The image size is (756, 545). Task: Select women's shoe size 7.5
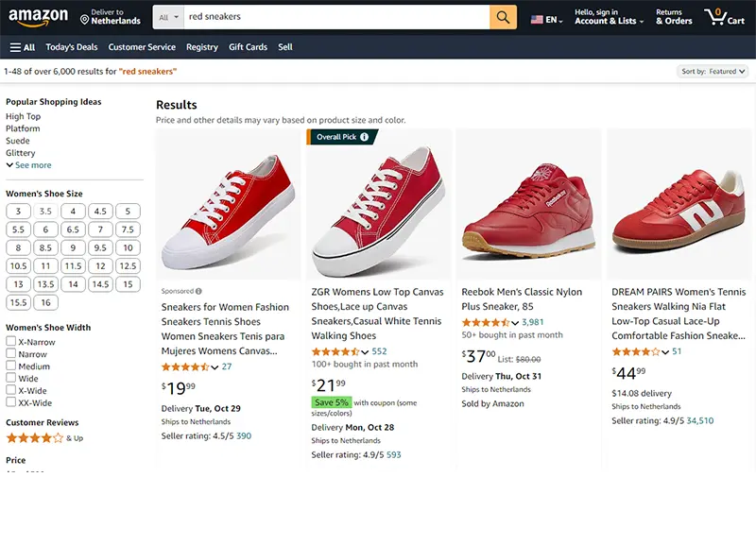(x=128, y=230)
